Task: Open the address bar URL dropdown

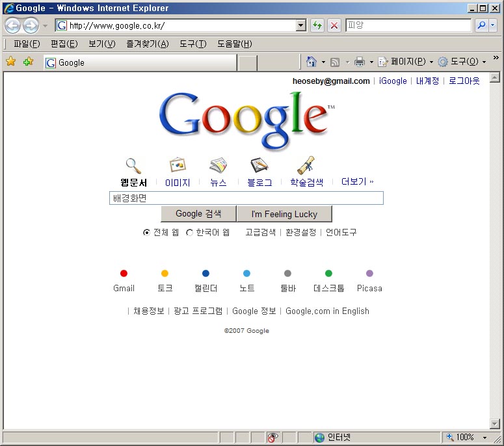Action: tap(301, 25)
